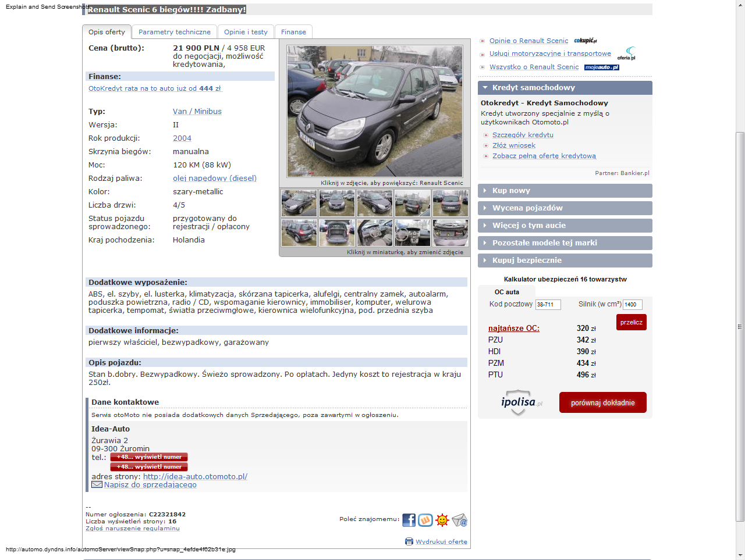This screenshot has height=560, width=745.
Task: Open the Szczegóły kredytu link
Action: point(523,135)
